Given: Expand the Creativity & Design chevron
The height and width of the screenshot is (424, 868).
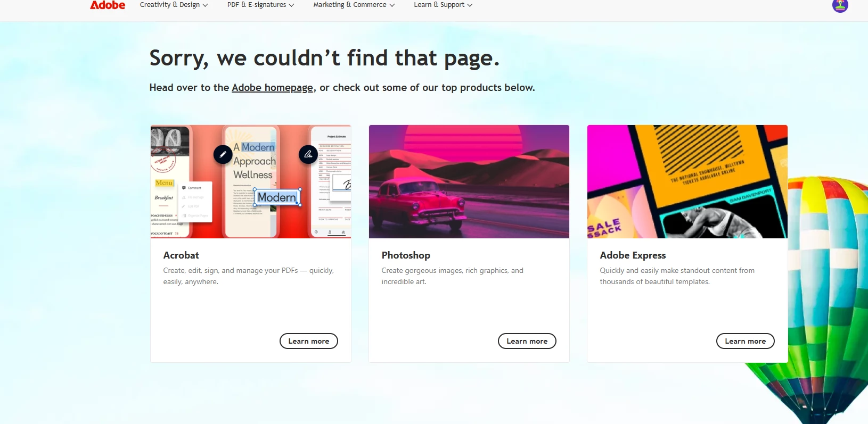Looking at the screenshot, I should [x=205, y=5].
